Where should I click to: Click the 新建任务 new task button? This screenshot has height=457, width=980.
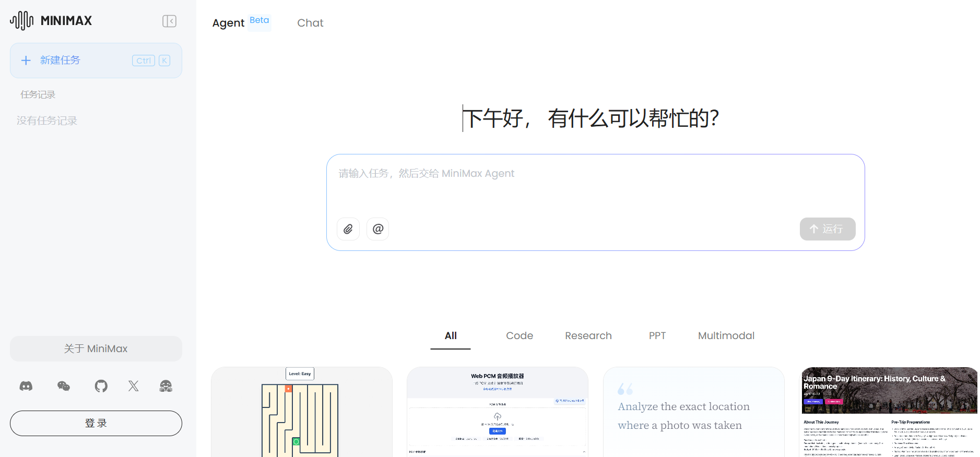pos(96,61)
